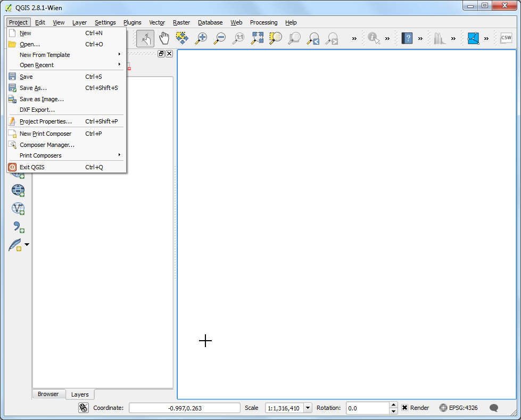Expand hidden attributes toolbar items chevron
This screenshot has width=521, height=420.
387,38
